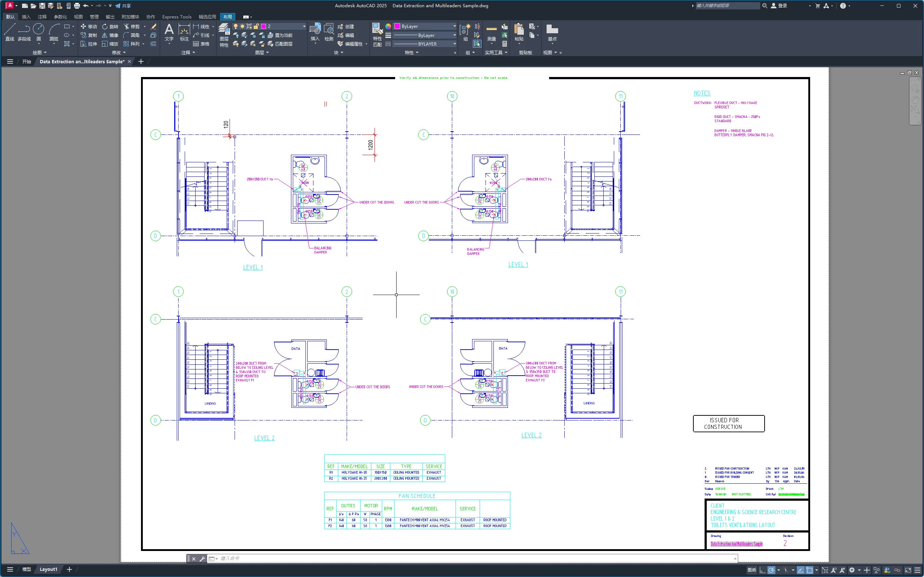Click the Trim (修剪) tool

tap(132, 26)
